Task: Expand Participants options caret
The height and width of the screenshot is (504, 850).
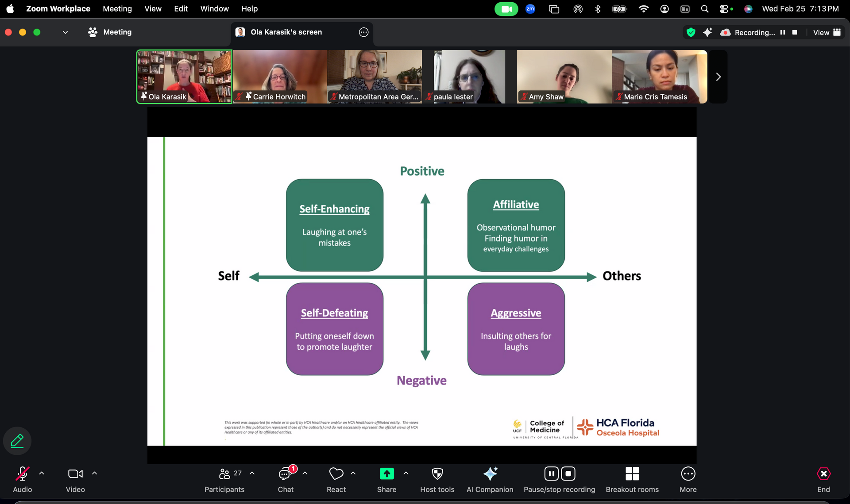Action: coord(252,473)
